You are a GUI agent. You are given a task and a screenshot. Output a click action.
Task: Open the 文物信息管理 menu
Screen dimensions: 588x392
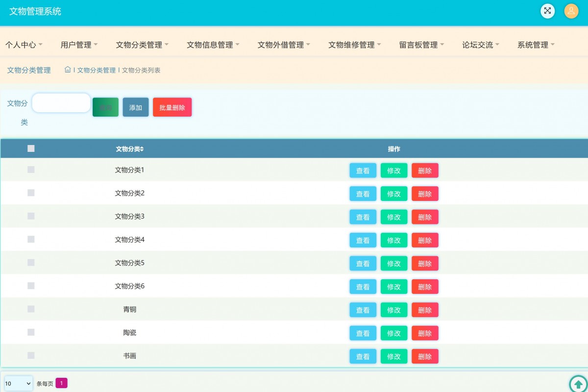pos(210,44)
